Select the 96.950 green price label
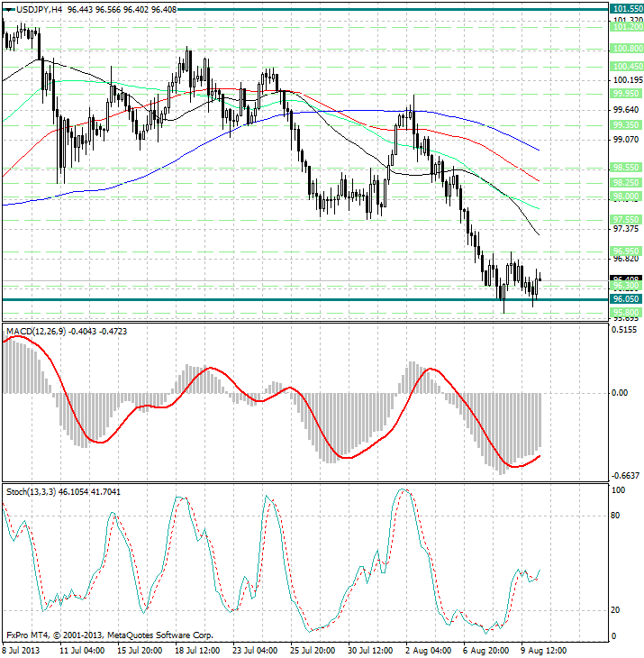Image resolution: width=644 pixels, height=658 pixels. click(626, 251)
